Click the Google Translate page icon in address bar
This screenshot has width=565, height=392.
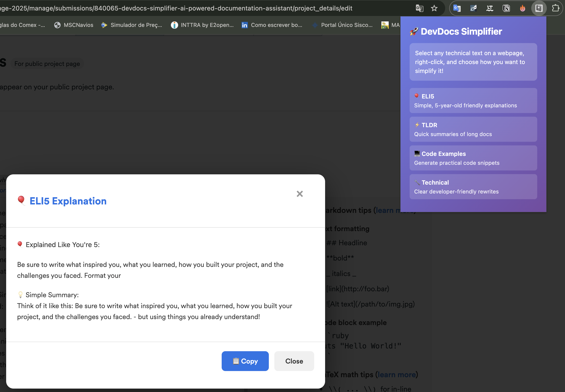[x=419, y=8]
